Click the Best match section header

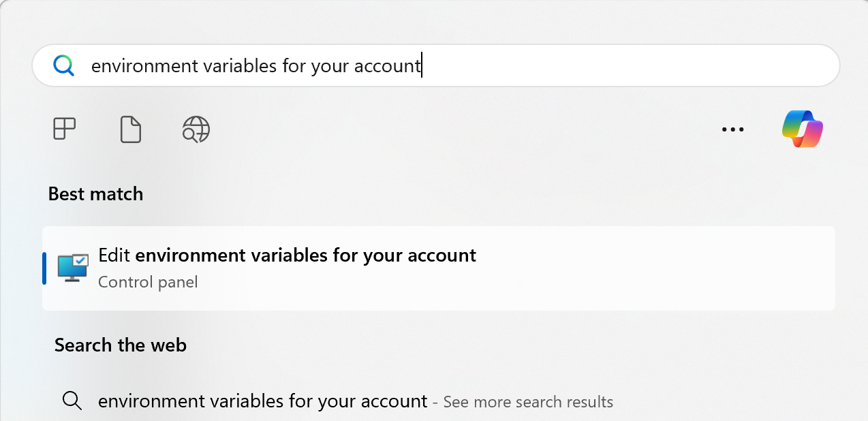95,193
